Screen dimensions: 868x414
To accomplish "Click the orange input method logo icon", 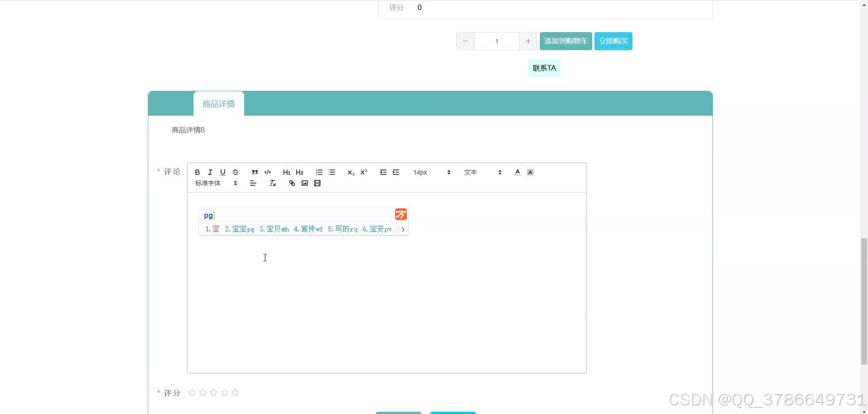I will pos(401,214).
